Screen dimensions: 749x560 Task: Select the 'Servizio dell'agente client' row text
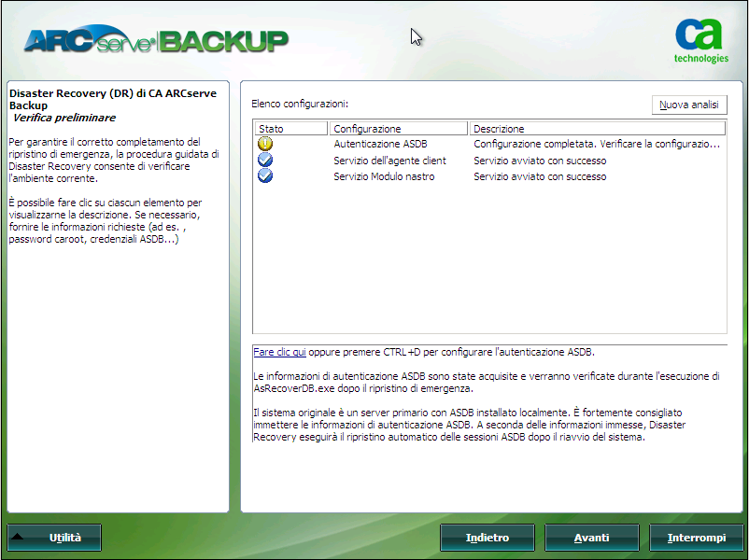(x=389, y=161)
